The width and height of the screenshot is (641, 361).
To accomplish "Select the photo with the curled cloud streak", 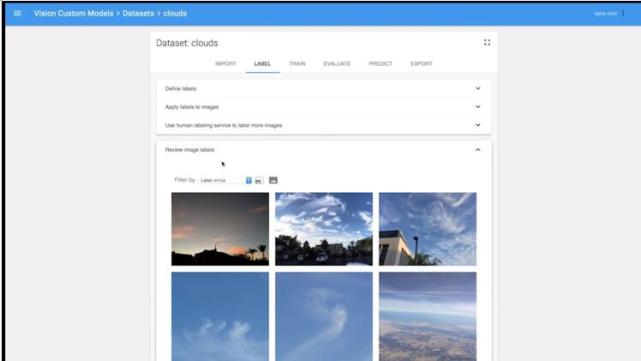I will [324, 316].
